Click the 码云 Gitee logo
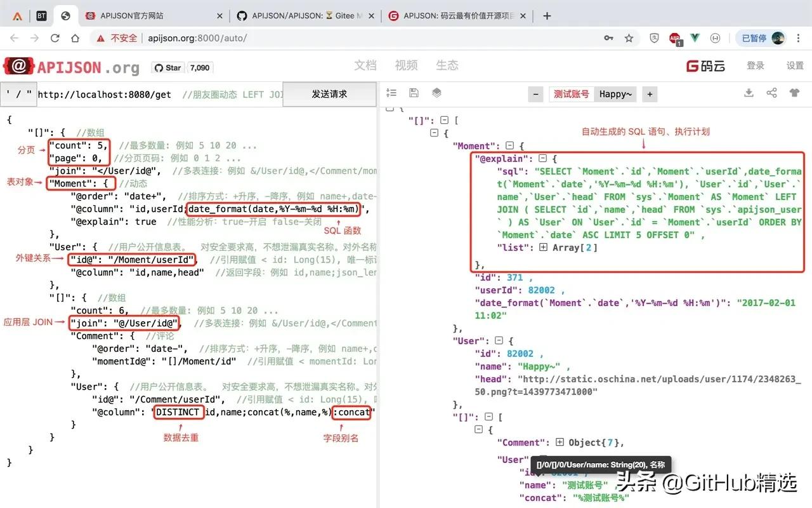The image size is (812, 508). [706, 65]
